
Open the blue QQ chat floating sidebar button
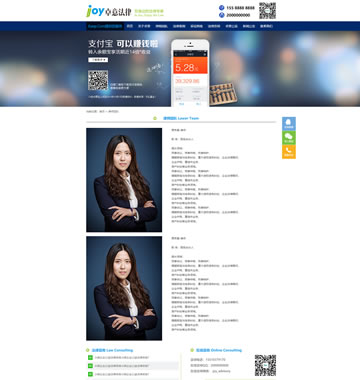289,124
